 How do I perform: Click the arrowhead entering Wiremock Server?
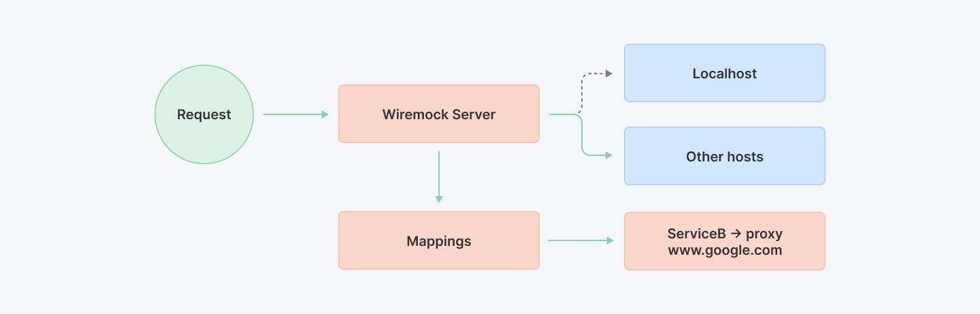[x=326, y=114]
